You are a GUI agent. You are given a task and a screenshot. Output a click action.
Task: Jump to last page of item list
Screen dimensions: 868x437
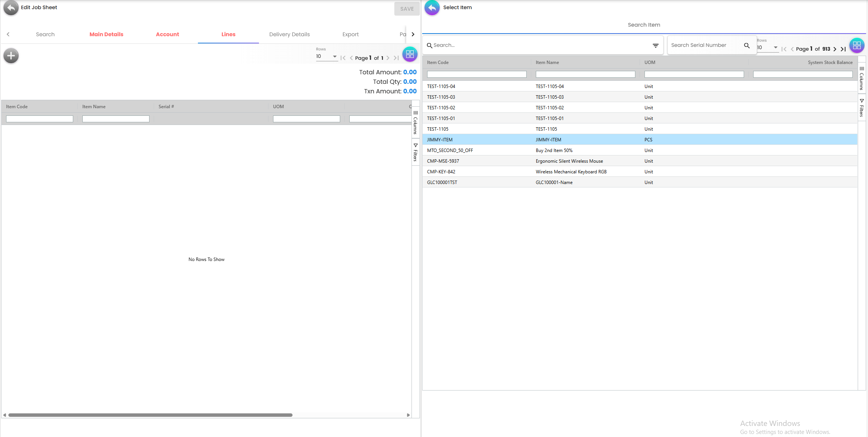[843, 49]
